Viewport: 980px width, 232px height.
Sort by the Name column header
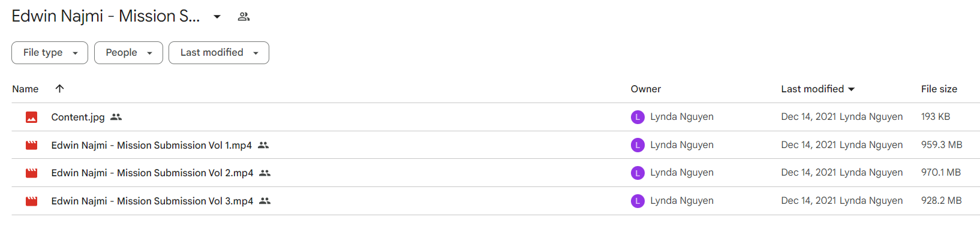(25, 89)
